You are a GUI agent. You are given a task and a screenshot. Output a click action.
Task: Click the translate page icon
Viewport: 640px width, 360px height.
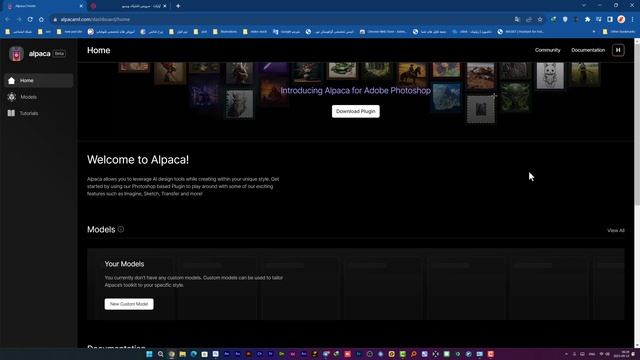[x=517, y=19]
